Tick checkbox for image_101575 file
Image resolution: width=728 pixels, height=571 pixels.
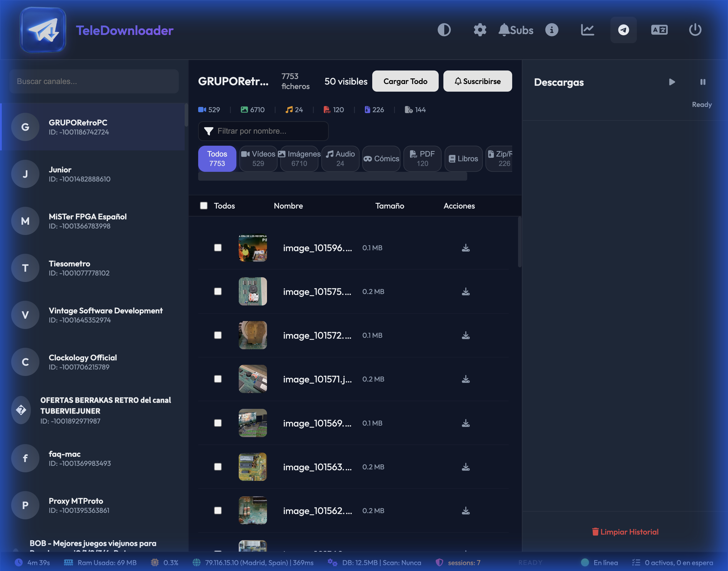tap(218, 291)
